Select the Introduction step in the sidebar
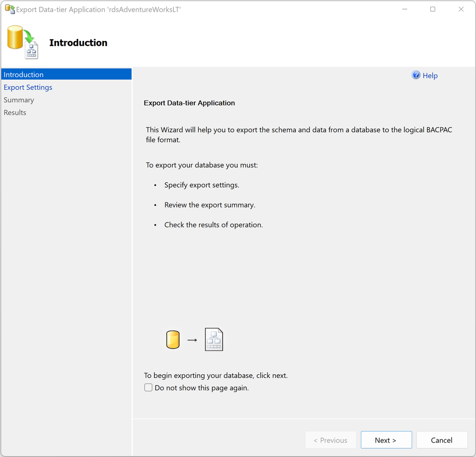 coord(66,74)
